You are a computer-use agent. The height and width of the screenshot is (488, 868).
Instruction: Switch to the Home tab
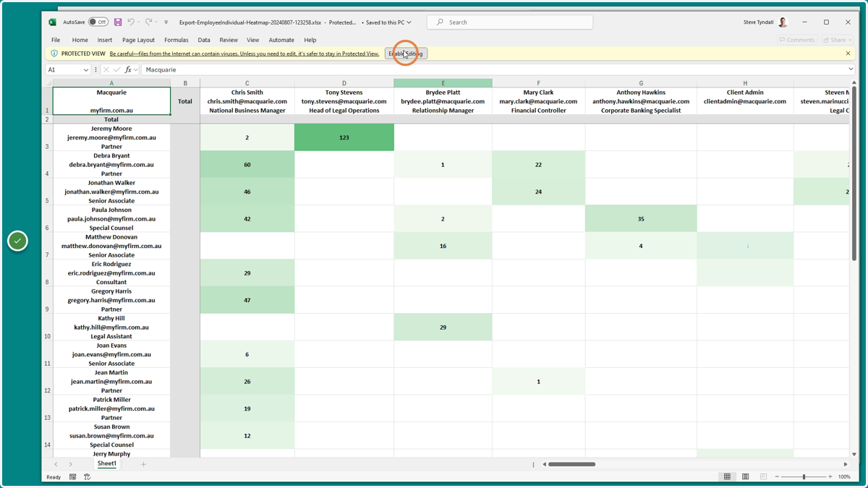coord(80,40)
